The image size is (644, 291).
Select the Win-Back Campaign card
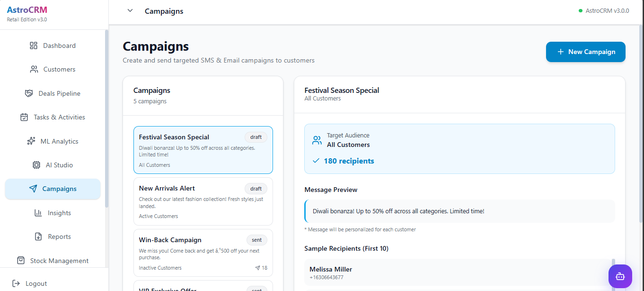203,253
